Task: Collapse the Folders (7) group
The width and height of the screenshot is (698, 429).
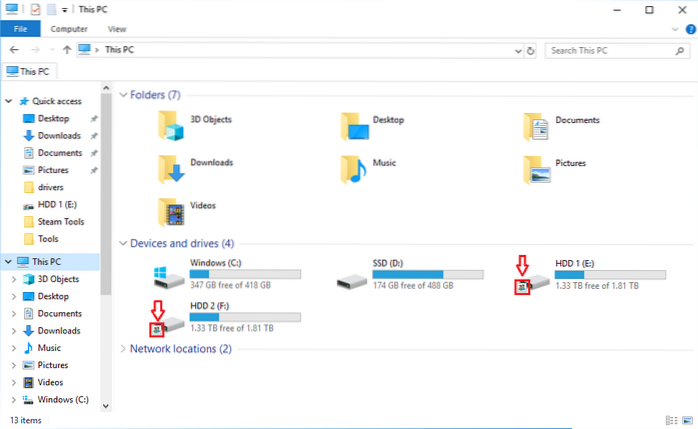Action: 124,95
